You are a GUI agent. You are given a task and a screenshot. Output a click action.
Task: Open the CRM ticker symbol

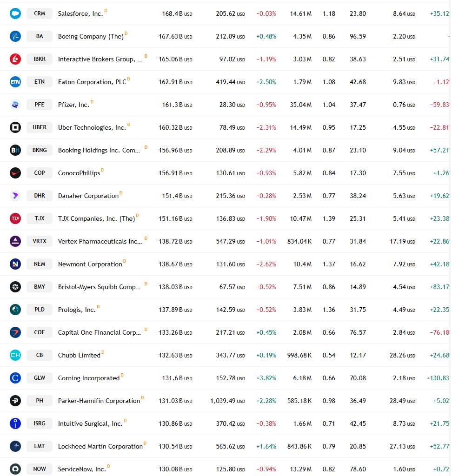[x=40, y=13]
